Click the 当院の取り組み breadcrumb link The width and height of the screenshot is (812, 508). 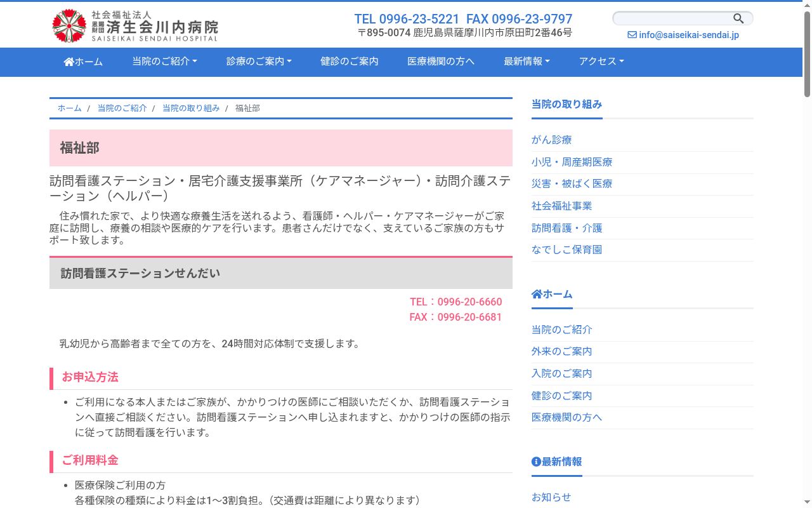coord(191,108)
